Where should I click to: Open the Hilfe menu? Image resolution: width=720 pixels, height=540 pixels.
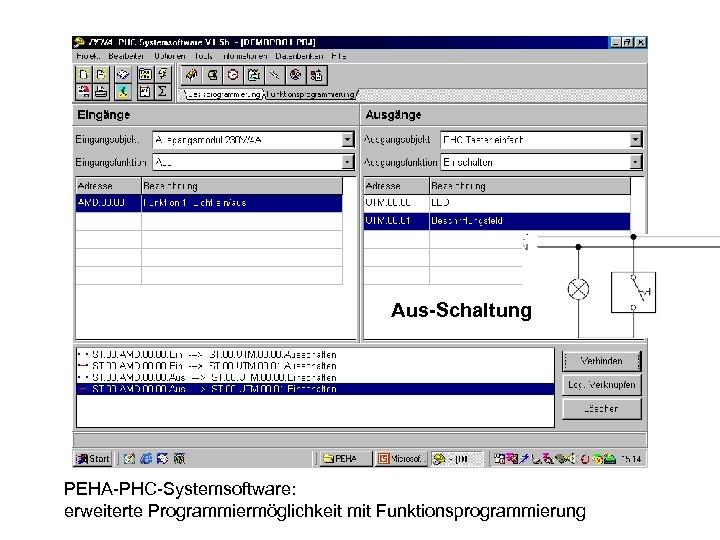click(339, 56)
